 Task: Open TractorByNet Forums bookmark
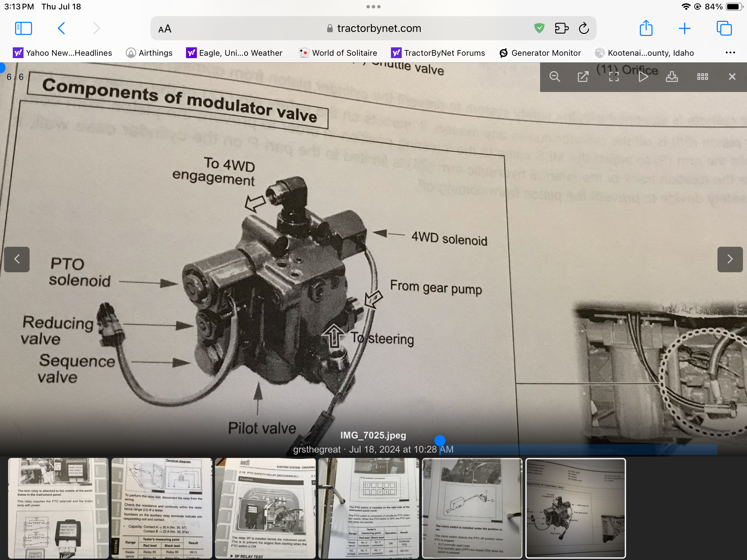point(438,53)
